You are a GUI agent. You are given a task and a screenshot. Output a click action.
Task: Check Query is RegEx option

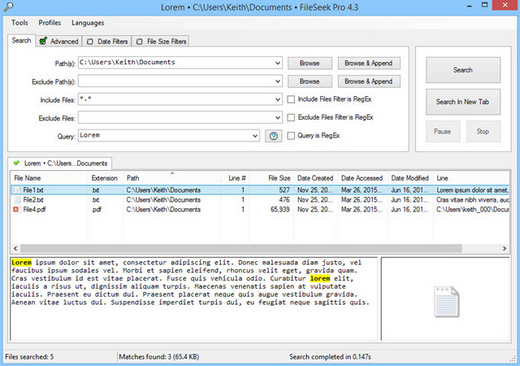(x=291, y=136)
